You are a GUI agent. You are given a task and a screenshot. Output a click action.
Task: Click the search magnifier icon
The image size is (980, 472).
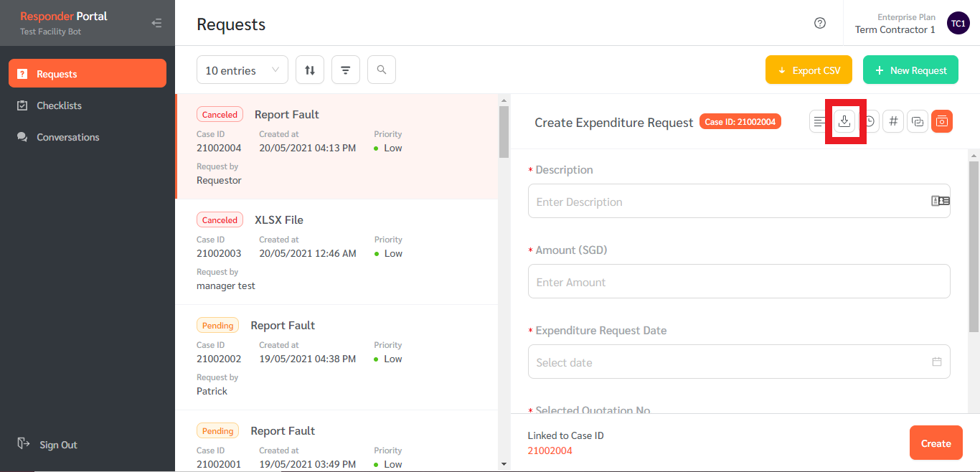click(x=382, y=70)
